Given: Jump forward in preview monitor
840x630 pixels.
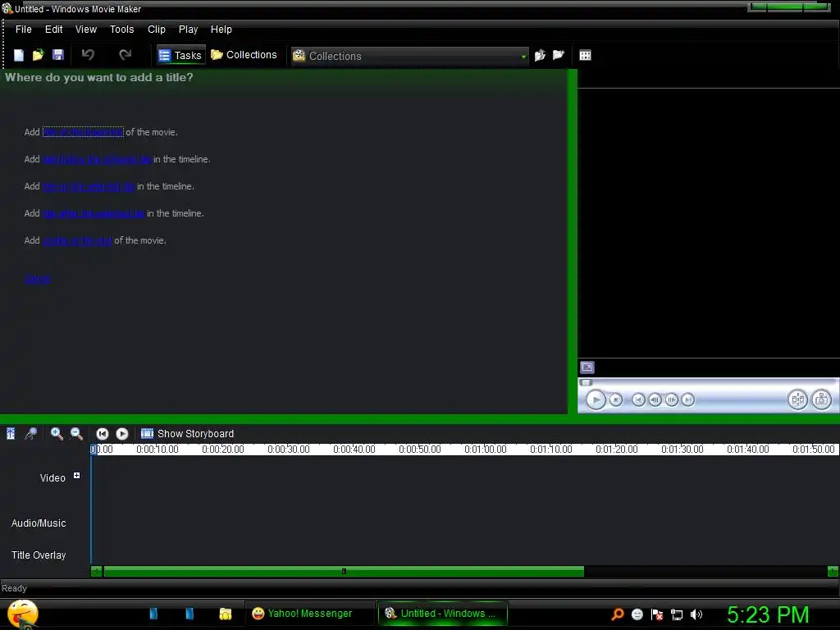Looking at the screenshot, I should 688,399.
